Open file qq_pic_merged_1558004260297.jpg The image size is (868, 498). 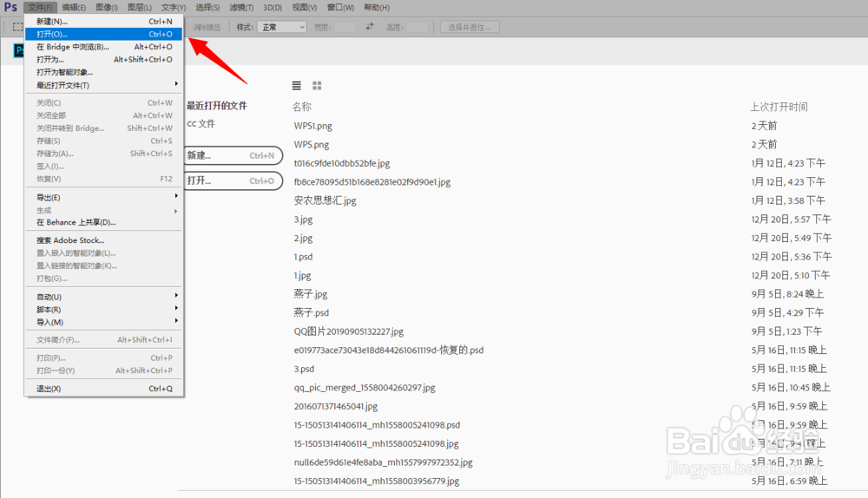point(365,387)
